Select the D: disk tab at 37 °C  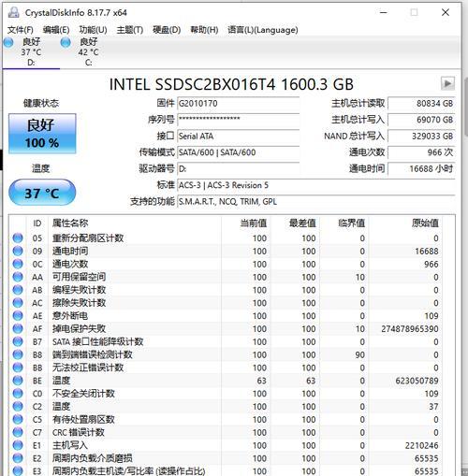31,51
